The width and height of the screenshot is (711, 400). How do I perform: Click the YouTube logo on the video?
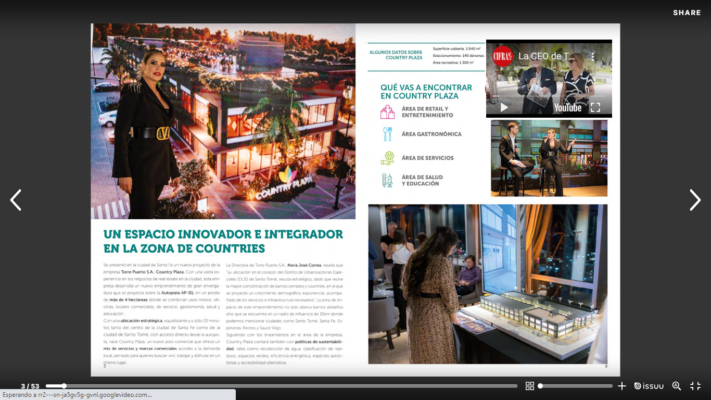(565, 107)
